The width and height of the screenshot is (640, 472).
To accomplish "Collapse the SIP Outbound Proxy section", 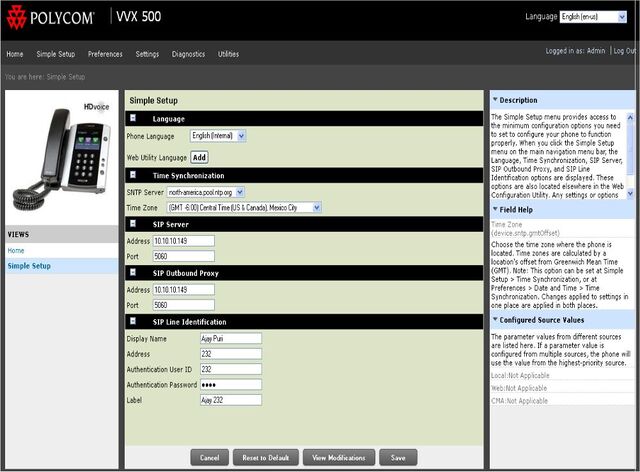I will pos(133,273).
